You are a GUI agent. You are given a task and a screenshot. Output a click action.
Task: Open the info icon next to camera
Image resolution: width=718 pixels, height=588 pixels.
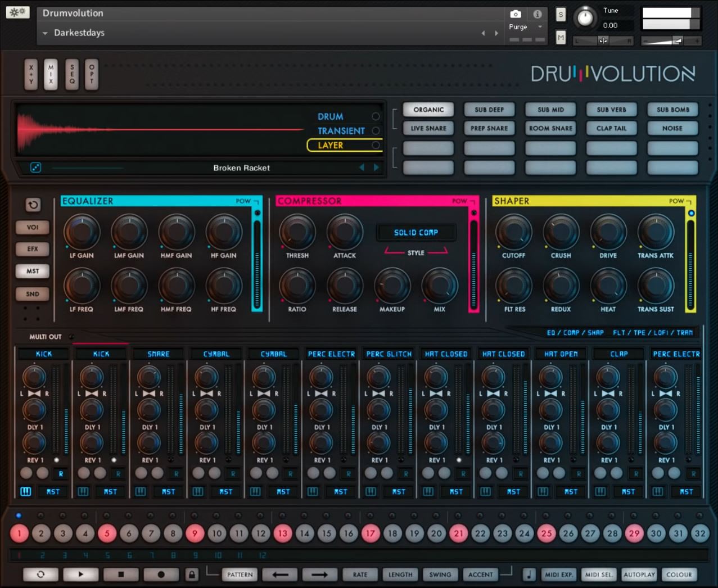click(538, 14)
